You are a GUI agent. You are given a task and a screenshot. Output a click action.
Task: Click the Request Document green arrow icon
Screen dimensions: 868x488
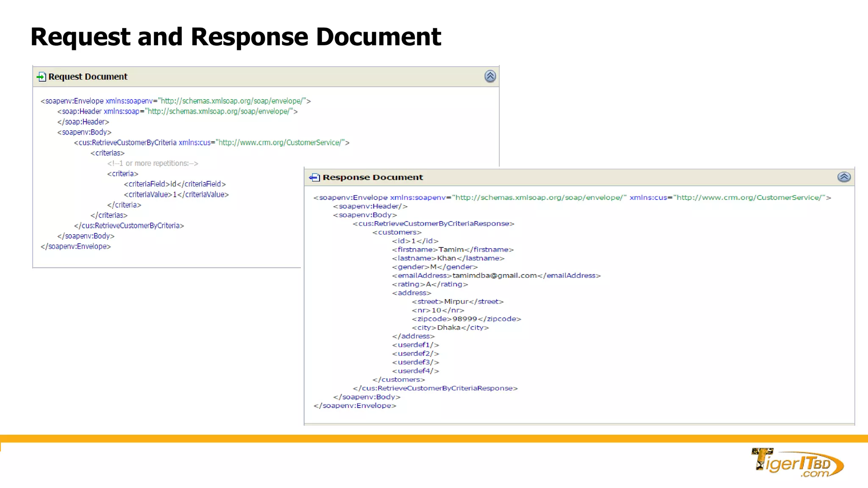point(41,77)
